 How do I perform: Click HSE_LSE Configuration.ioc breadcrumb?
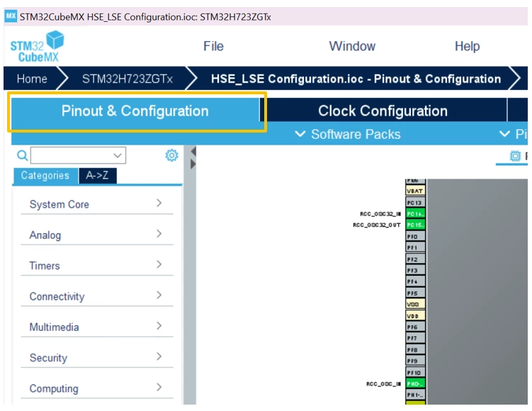click(x=356, y=79)
